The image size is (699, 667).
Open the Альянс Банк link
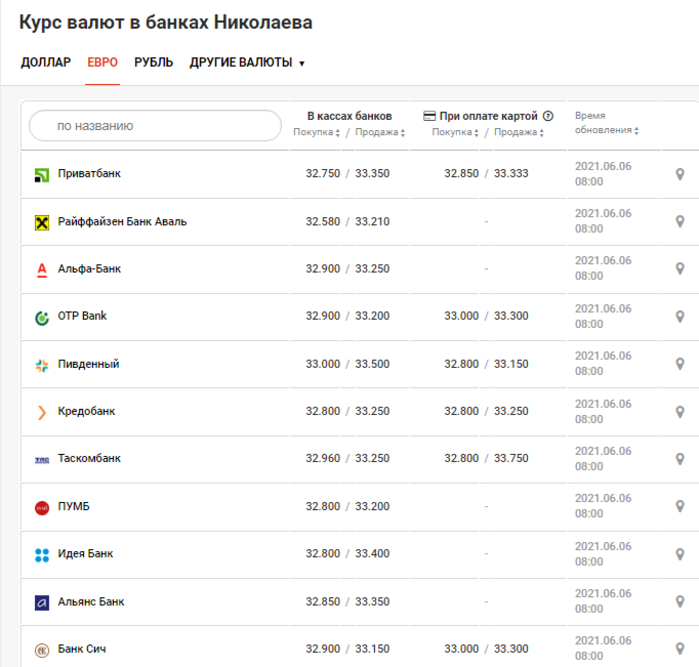[91, 602]
